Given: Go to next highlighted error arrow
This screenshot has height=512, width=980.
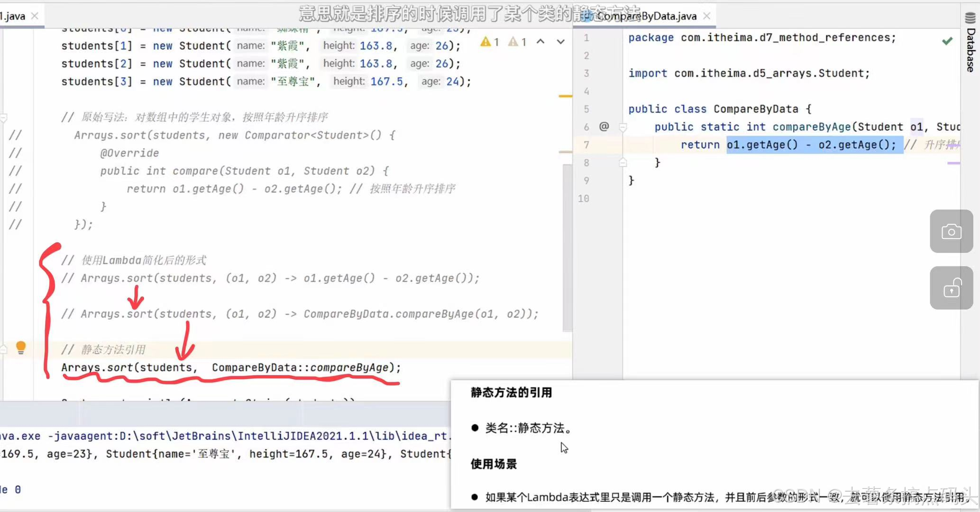Looking at the screenshot, I should (560, 42).
